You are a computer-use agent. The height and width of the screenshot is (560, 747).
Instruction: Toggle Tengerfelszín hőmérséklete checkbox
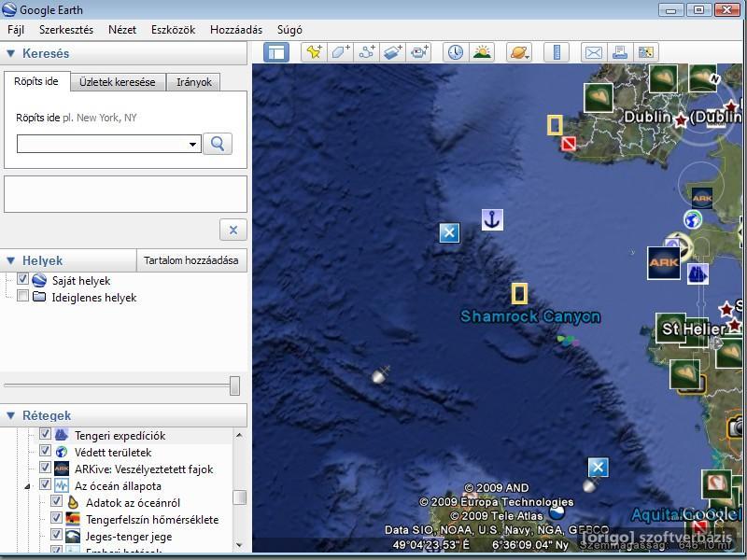pos(56,518)
